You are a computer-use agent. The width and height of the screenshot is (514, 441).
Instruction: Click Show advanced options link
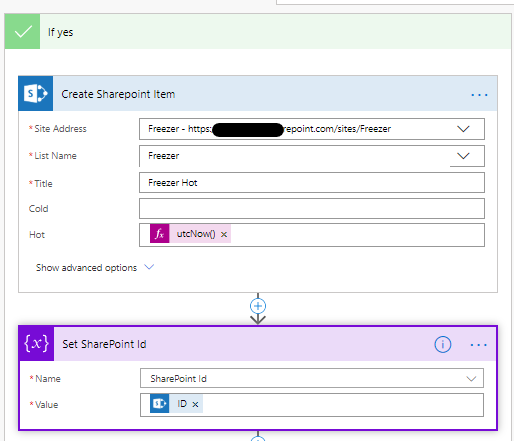click(86, 268)
